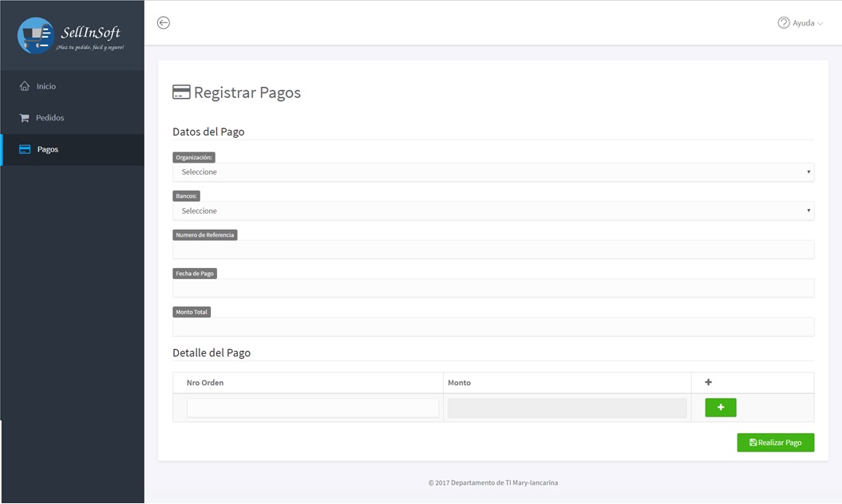Open the Organización dropdown

[493, 171]
